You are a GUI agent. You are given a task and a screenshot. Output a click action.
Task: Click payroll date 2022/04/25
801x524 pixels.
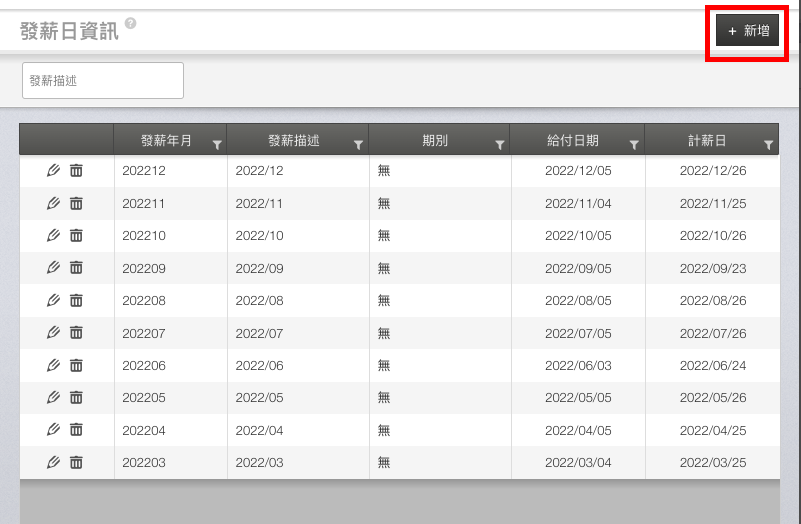713,430
